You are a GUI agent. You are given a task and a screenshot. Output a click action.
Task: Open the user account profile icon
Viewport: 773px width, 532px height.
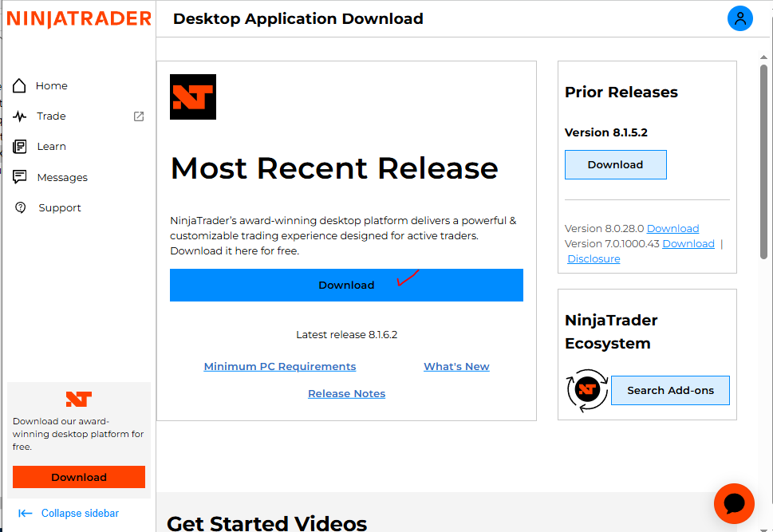click(740, 18)
